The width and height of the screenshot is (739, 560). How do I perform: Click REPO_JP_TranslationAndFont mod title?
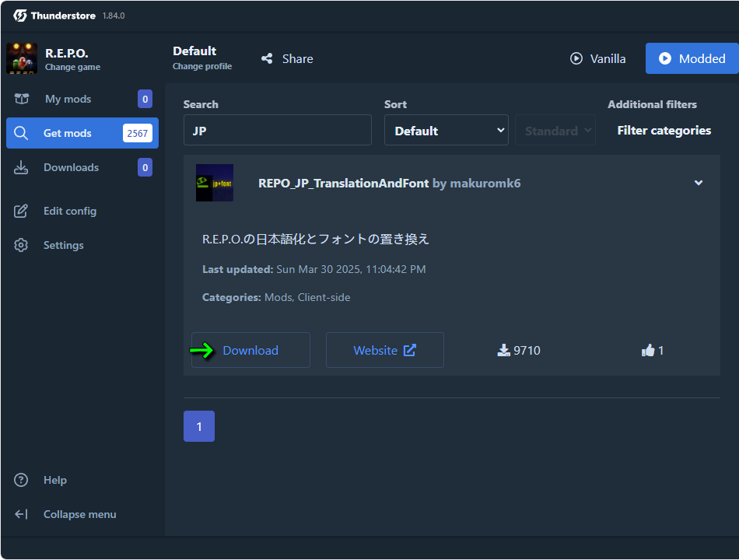coord(344,183)
